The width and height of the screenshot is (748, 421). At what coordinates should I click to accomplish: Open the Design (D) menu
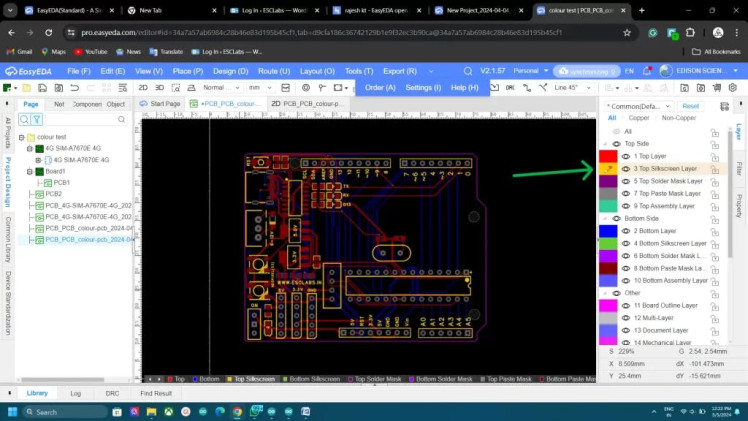point(230,71)
